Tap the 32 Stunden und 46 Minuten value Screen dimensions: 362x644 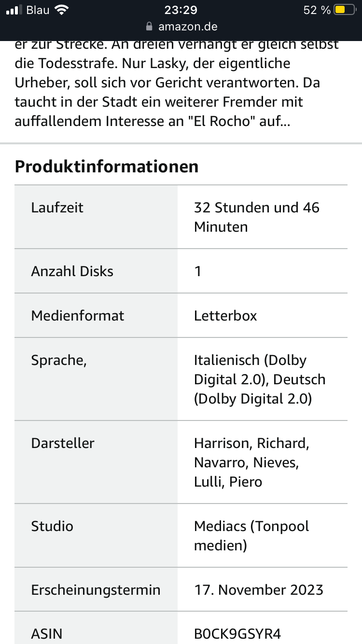tap(257, 217)
